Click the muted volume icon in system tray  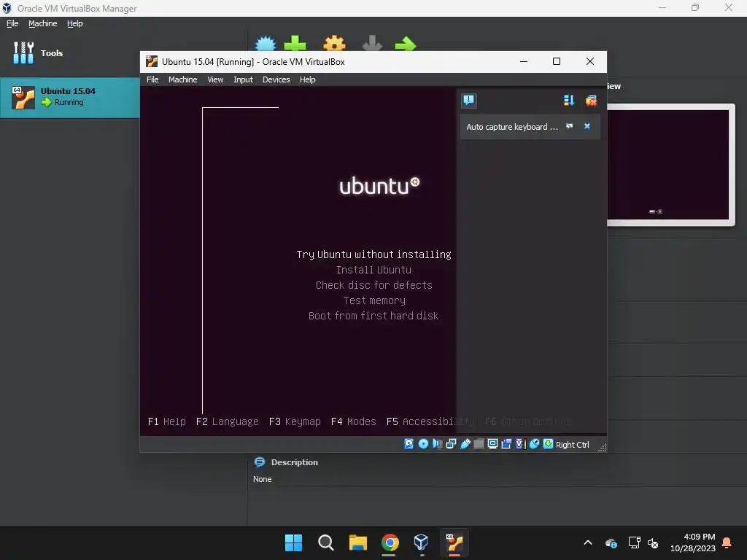coord(653,542)
